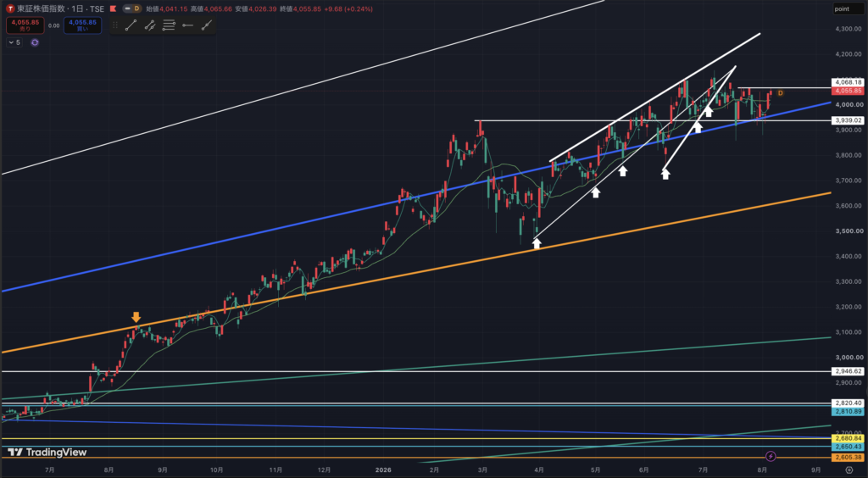
Task: Select the extended ray line tool
Action: tap(207, 25)
